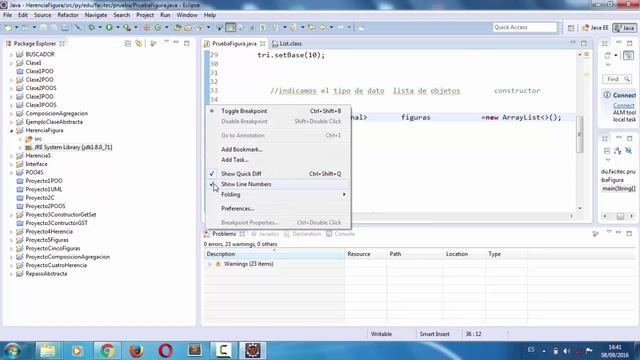Expand Warnings (23 items) row
640x360 pixels.
210,264
